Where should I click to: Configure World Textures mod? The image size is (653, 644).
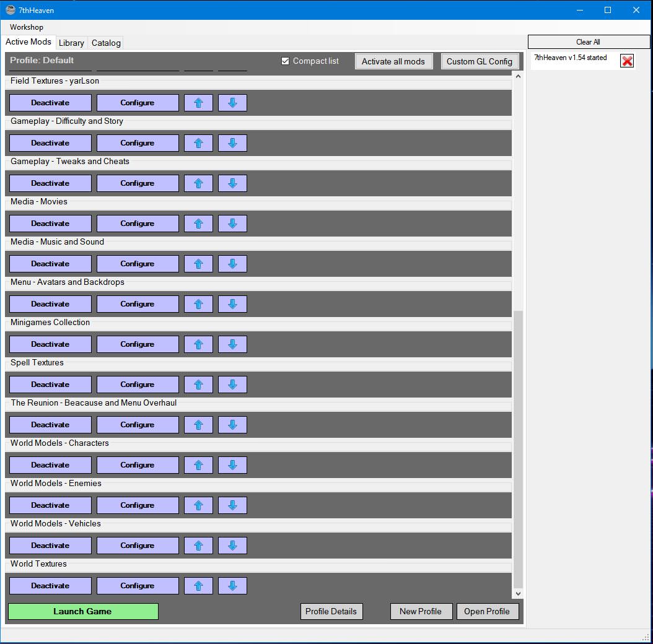coord(138,586)
